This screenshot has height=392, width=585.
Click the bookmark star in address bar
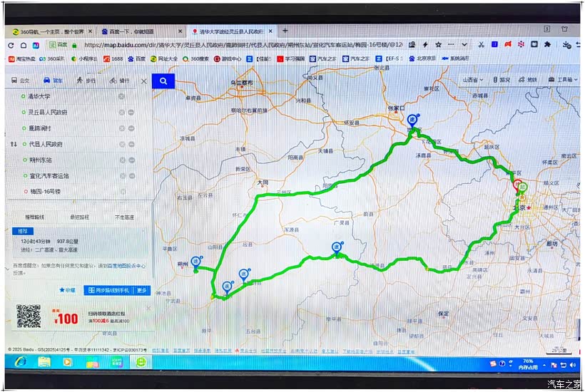click(x=437, y=44)
